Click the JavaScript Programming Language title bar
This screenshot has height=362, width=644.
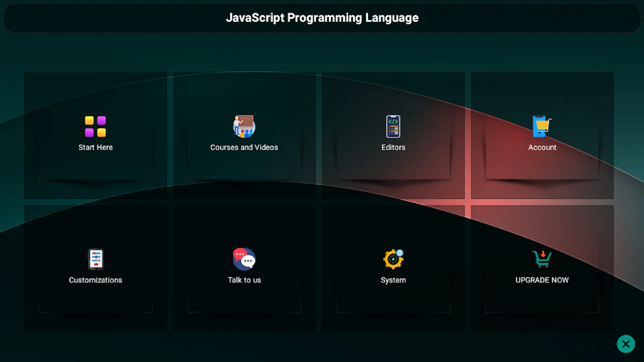pos(322,18)
